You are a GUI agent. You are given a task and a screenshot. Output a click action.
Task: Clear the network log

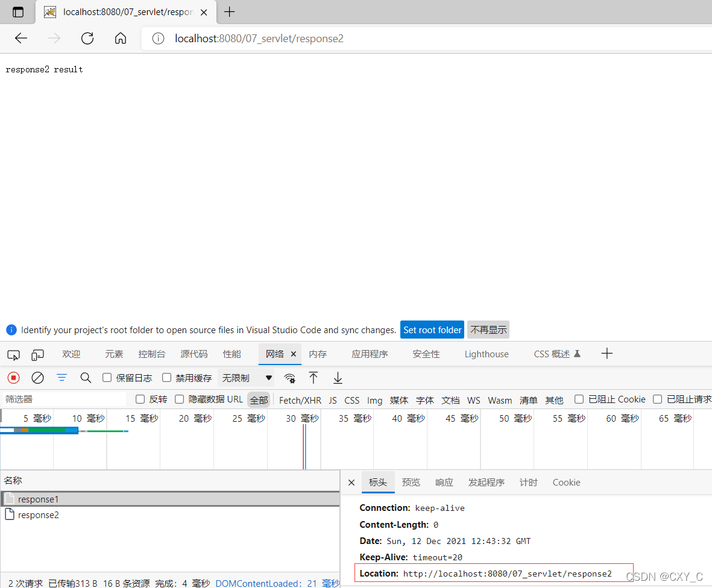38,378
